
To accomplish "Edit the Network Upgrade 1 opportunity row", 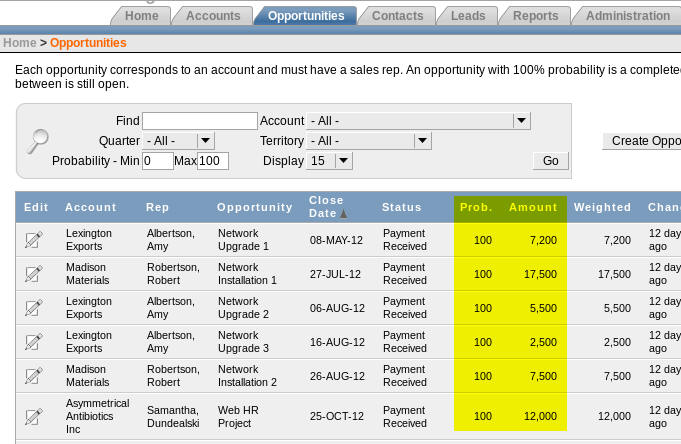I will (x=34, y=239).
